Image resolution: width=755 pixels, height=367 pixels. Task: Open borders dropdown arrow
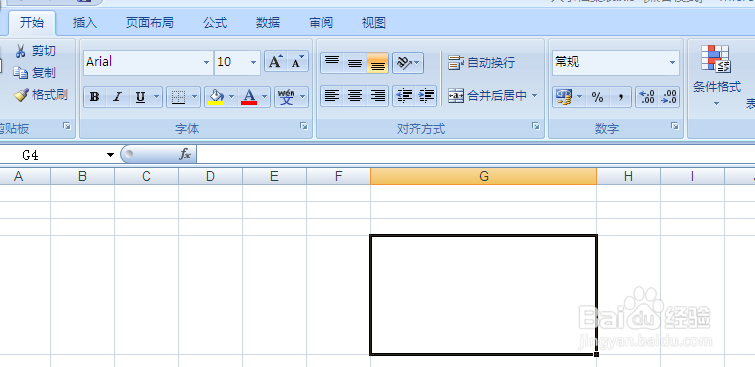pos(195,97)
